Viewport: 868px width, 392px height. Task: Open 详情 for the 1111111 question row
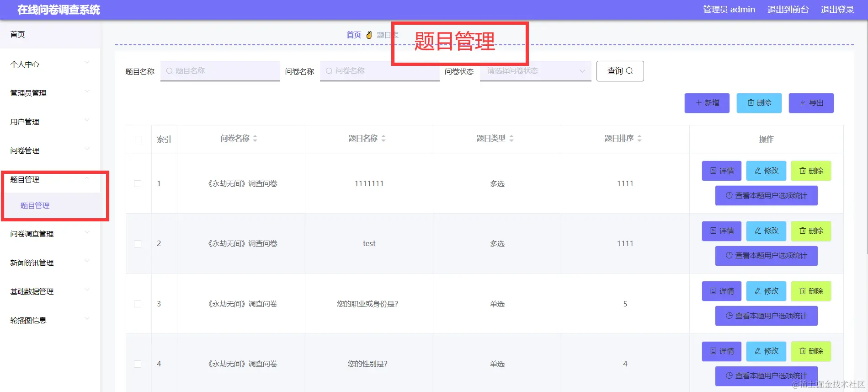(722, 171)
